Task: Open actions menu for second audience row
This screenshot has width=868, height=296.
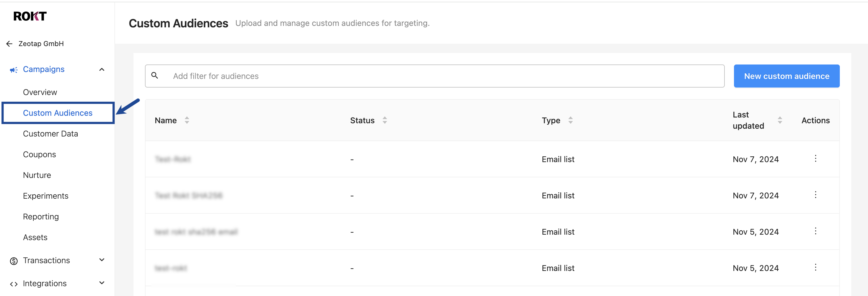Action: [815, 195]
